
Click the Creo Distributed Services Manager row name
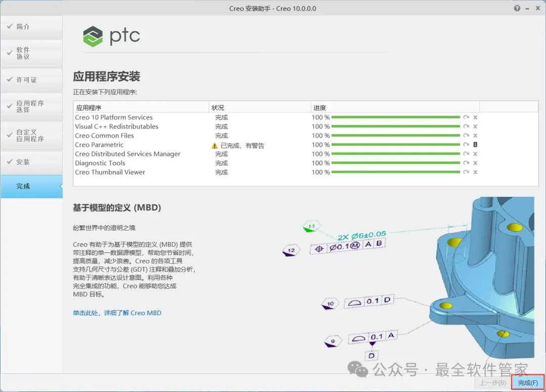[128, 154]
